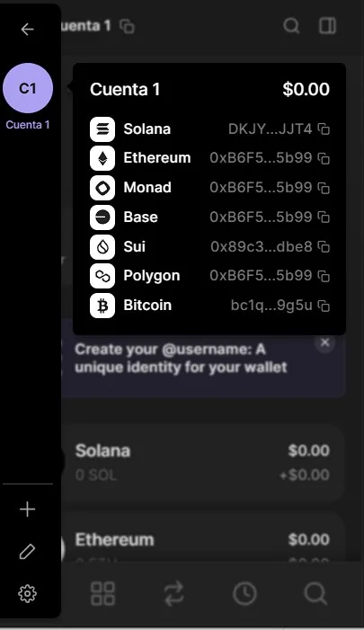The height and width of the screenshot is (630, 364).
Task: Copy the Bitcoin address bc1q...9g5u
Action: [x=324, y=306]
